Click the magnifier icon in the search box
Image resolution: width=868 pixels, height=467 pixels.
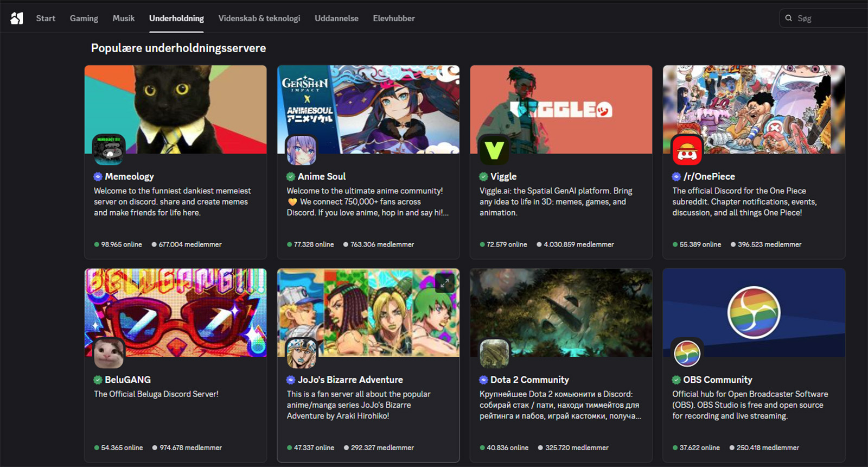[789, 18]
